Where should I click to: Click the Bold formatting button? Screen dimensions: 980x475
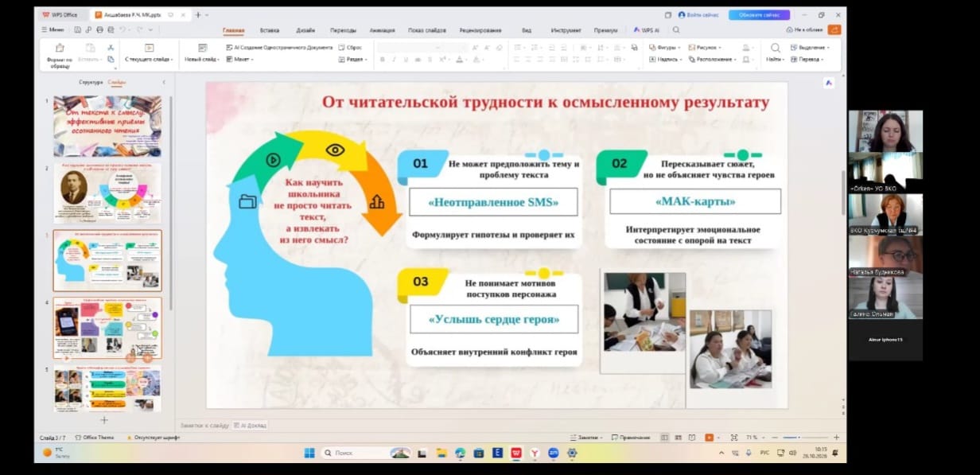[x=382, y=60]
